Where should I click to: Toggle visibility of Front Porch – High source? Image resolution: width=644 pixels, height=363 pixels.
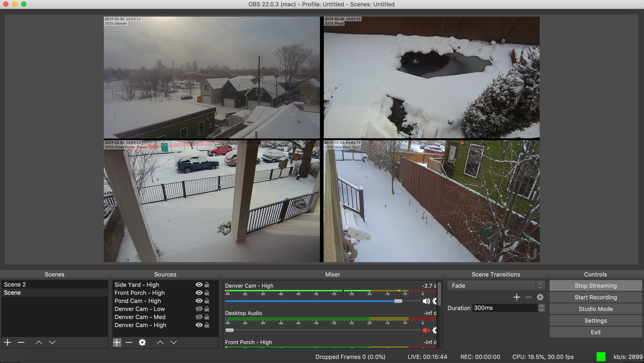click(198, 293)
